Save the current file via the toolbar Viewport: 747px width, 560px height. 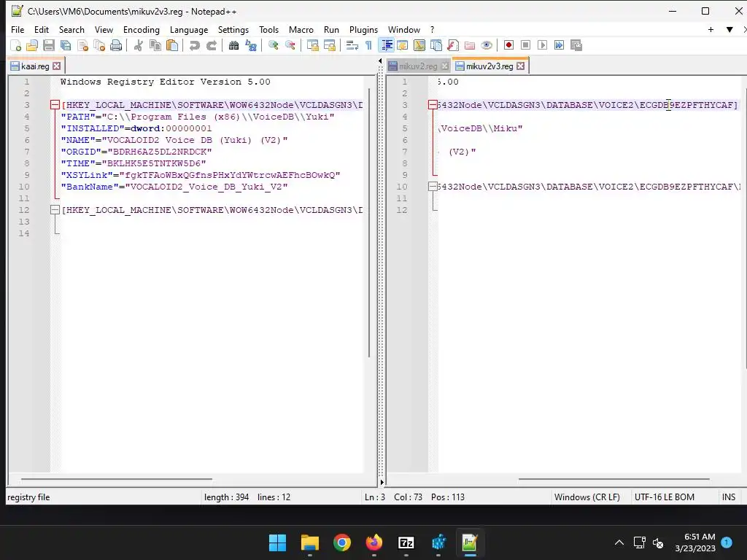49,45
